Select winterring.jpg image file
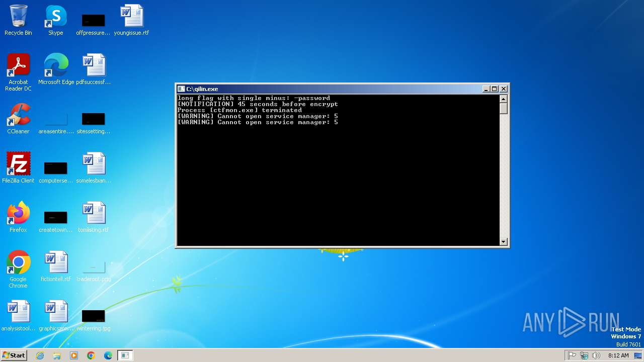644x362 pixels. tap(93, 319)
